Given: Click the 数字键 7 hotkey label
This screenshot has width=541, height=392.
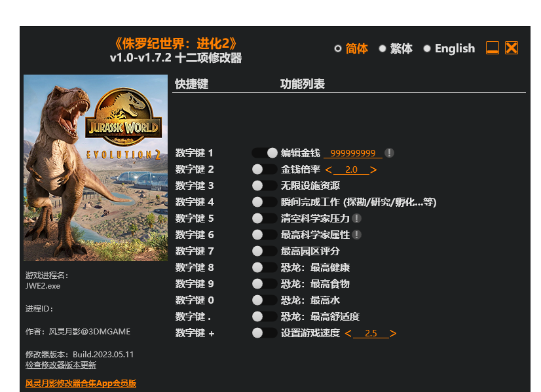Looking at the screenshot, I should [195, 251].
